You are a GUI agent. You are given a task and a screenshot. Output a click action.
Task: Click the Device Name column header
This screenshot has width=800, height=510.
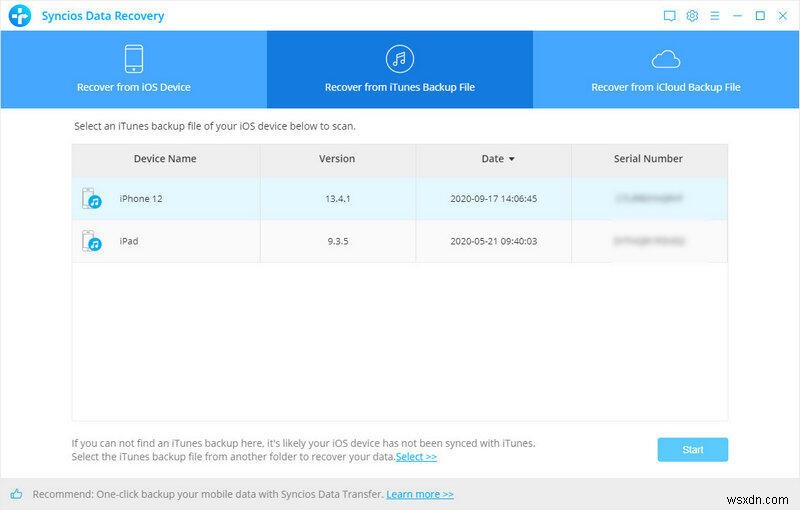pyautogui.click(x=165, y=159)
